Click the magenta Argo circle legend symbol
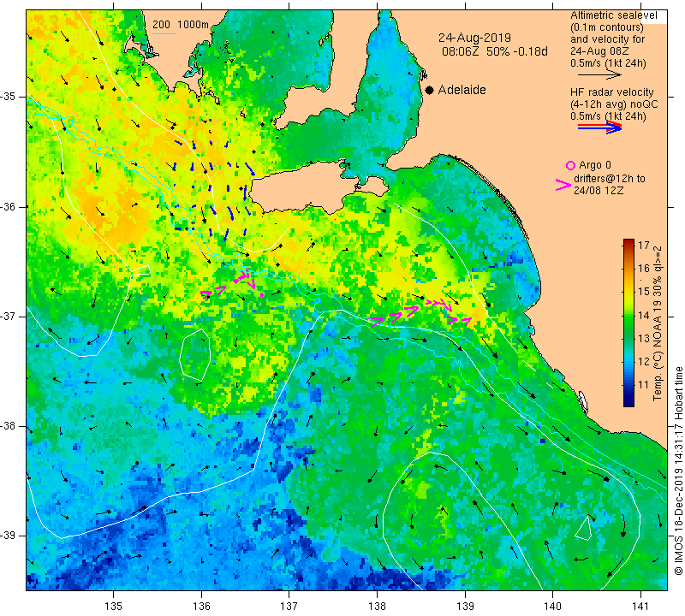The height and width of the screenshot is (616, 685). [x=570, y=165]
